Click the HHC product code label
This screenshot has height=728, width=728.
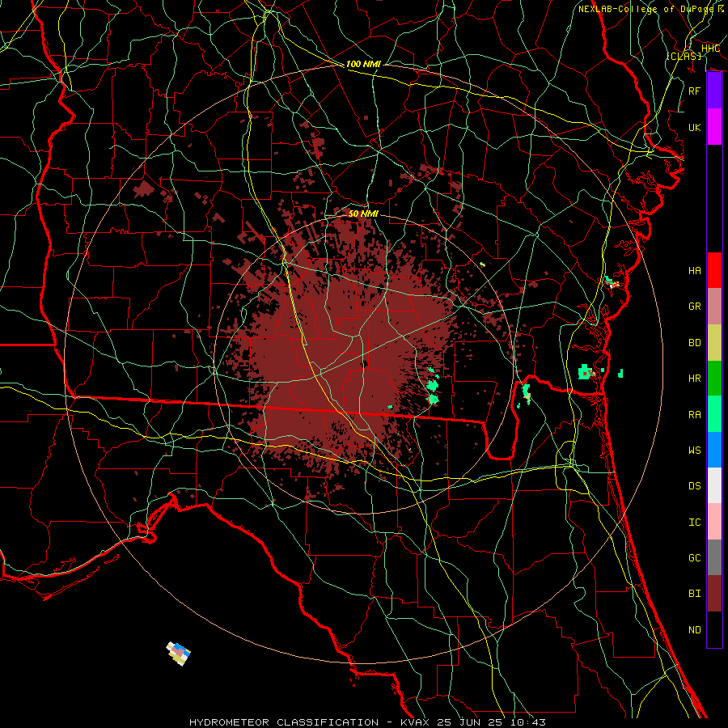(710, 49)
